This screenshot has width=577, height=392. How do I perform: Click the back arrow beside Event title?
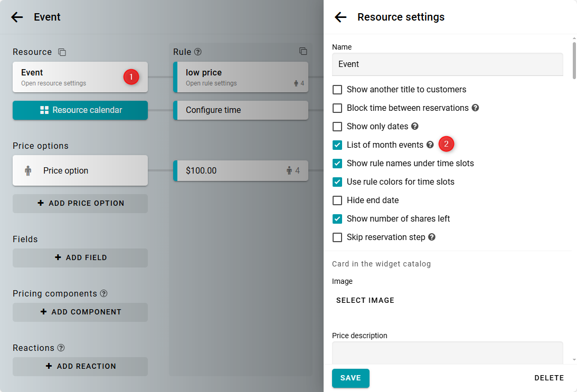pos(17,17)
